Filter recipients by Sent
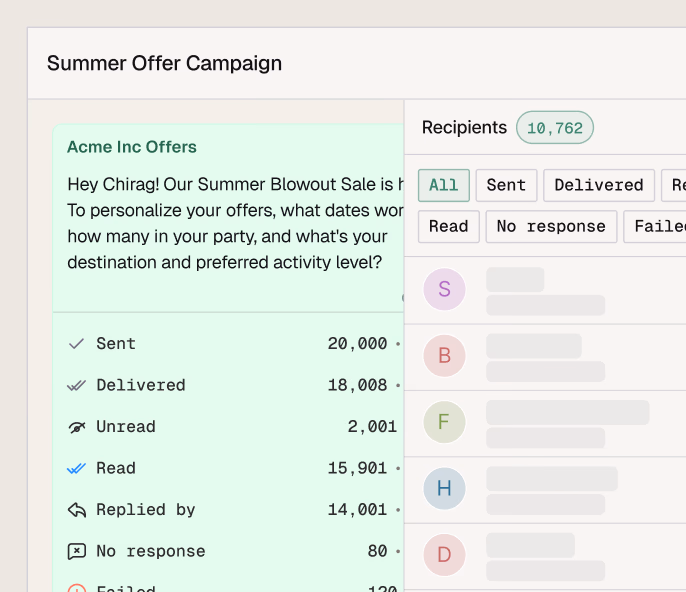The width and height of the screenshot is (686, 592). coord(506,185)
